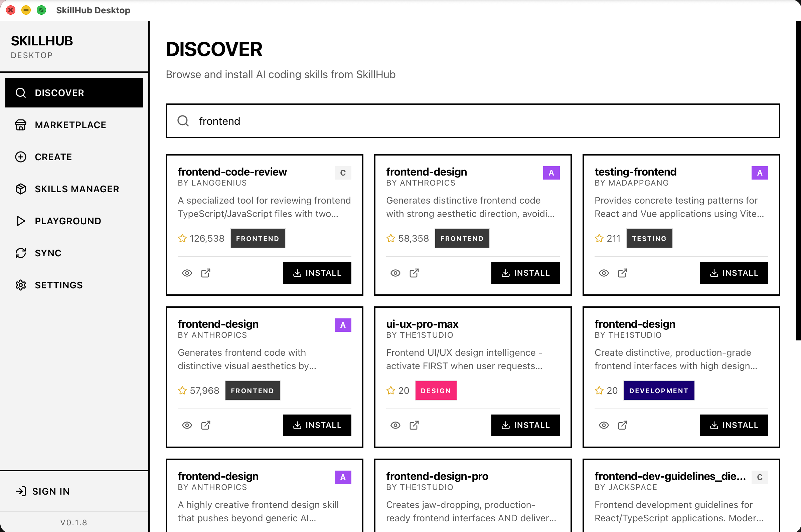Click the vertical scrollbar on the right edge
Viewport: 801px width, 532px height.
[798, 180]
